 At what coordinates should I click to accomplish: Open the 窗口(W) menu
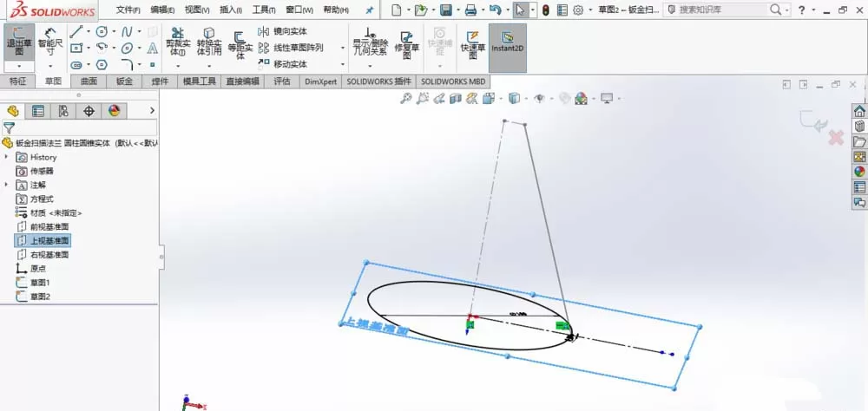299,10
